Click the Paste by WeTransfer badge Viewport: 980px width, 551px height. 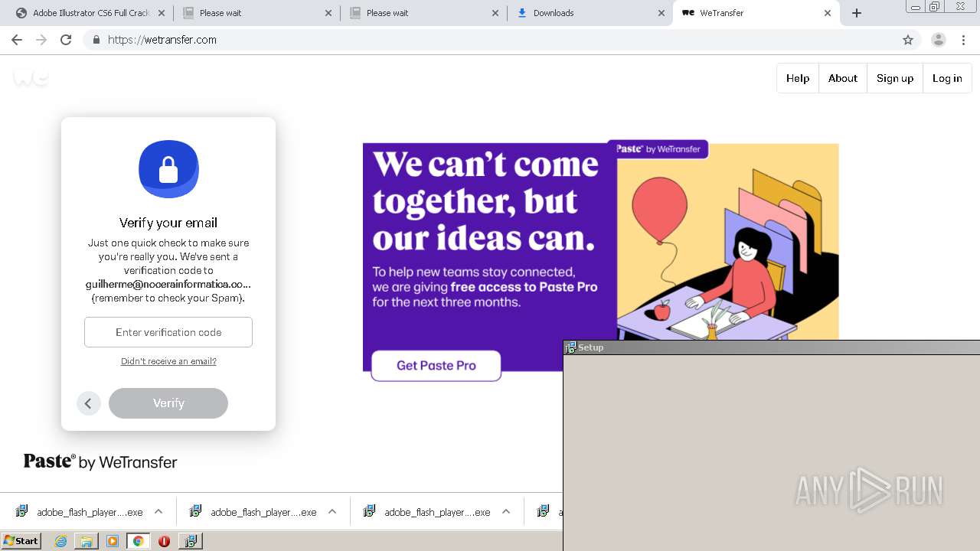(x=658, y=149)
